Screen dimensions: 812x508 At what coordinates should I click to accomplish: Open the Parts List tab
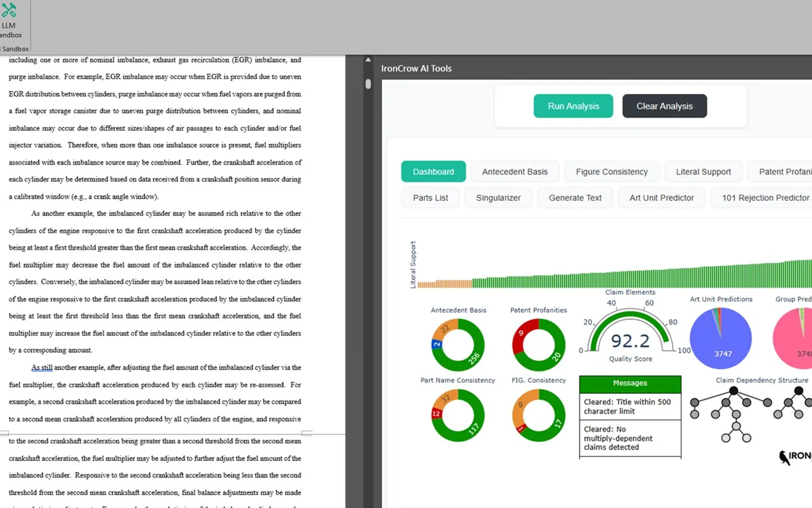pyautogui.click(x=430, y=198)
